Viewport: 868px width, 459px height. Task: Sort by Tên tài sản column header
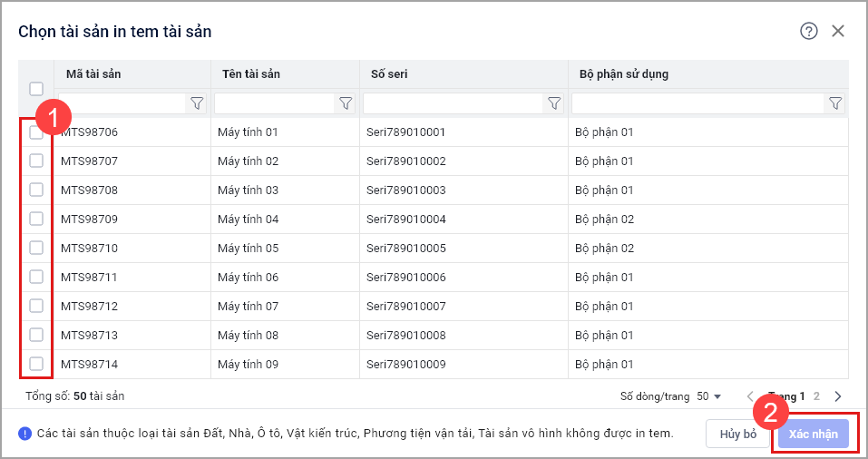pos(250,73)
